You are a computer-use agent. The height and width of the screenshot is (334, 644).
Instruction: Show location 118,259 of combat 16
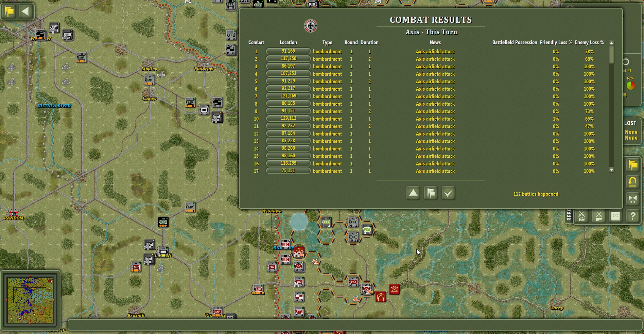click(288, 163)
